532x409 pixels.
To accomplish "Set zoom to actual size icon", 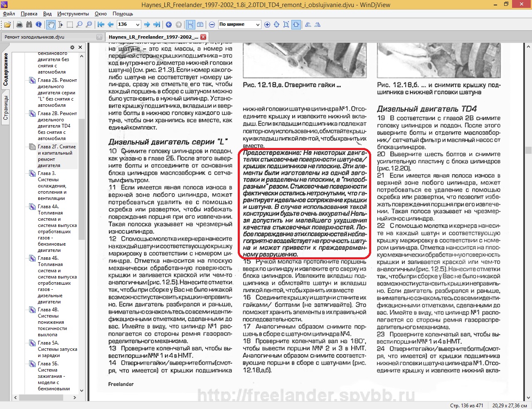I will click(x=277, y=25).
